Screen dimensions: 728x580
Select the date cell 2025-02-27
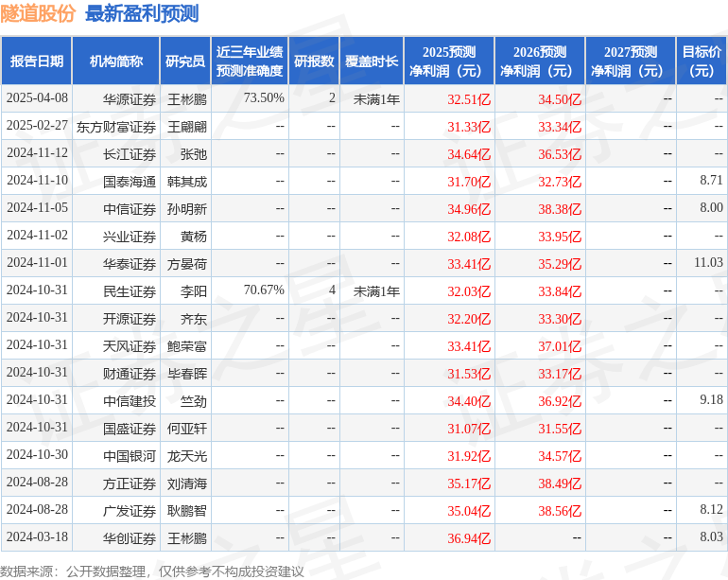click(x=37, y=126)
